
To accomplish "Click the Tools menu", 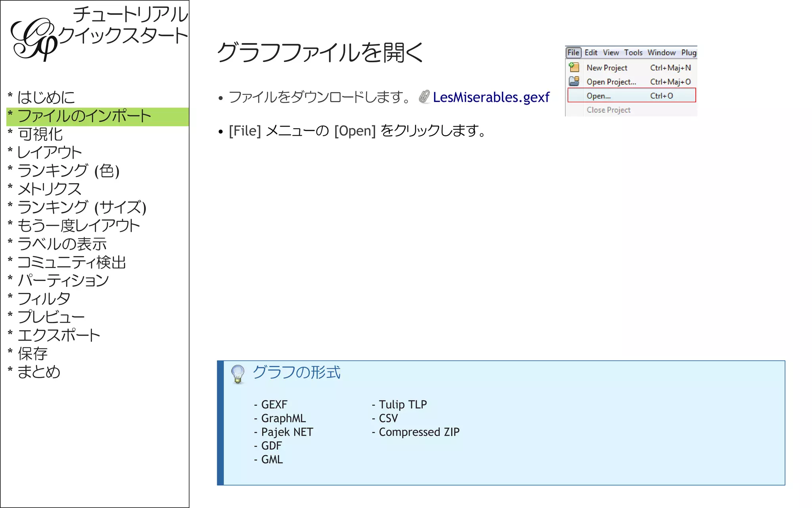I will (633, 52).
